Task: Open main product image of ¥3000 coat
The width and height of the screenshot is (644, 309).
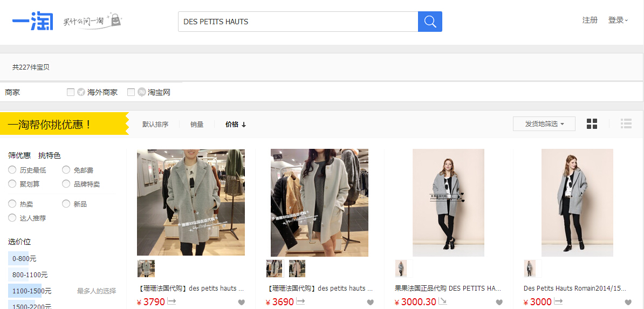Action: 577,203
